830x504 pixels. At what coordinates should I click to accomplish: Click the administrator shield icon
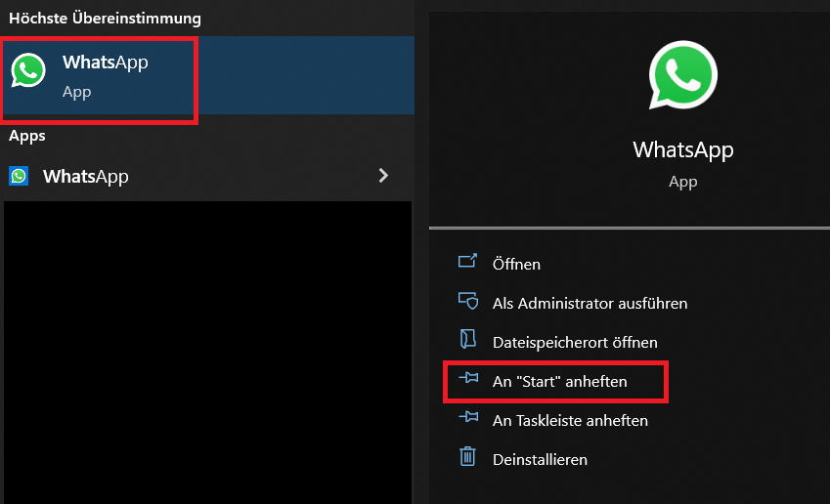pos(468,301)
